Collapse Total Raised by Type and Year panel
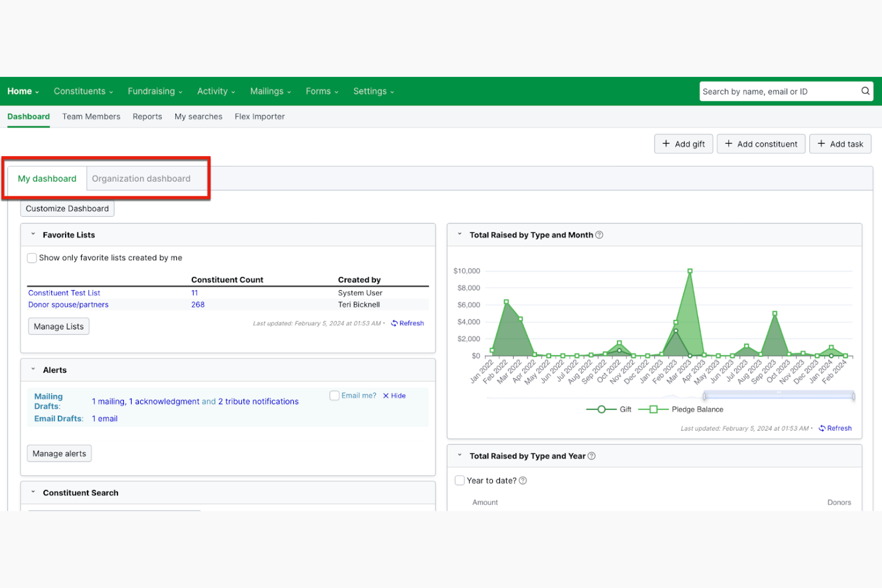882x588 pixels. click(459, 456)
